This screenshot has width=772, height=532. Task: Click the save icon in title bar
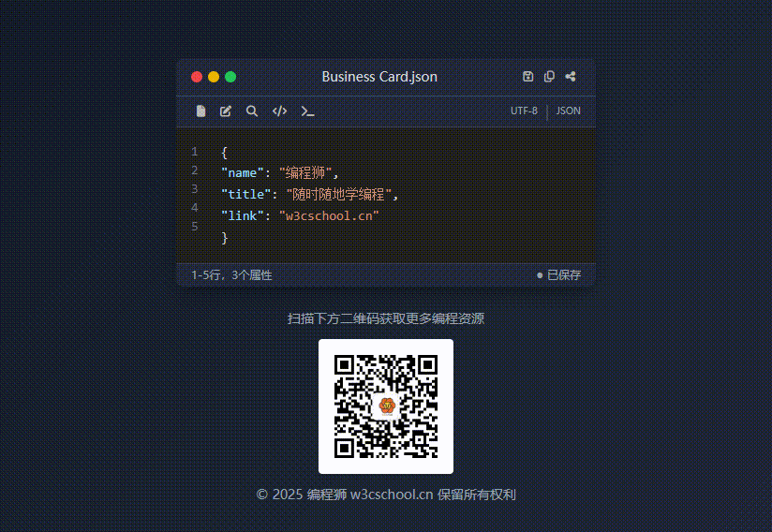(527, 76)
